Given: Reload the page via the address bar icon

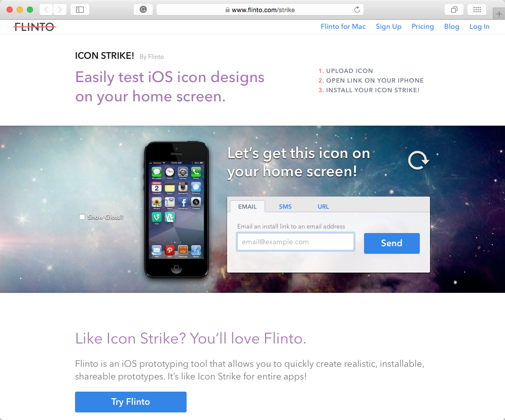Looking at the screenshot, I should tap(357, 10).
